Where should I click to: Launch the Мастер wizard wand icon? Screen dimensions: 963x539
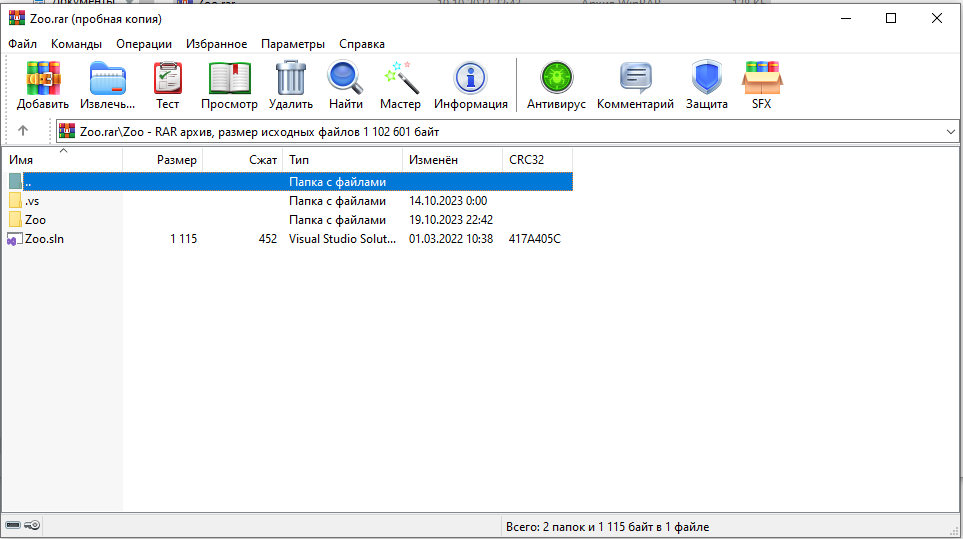coord(400,78)
